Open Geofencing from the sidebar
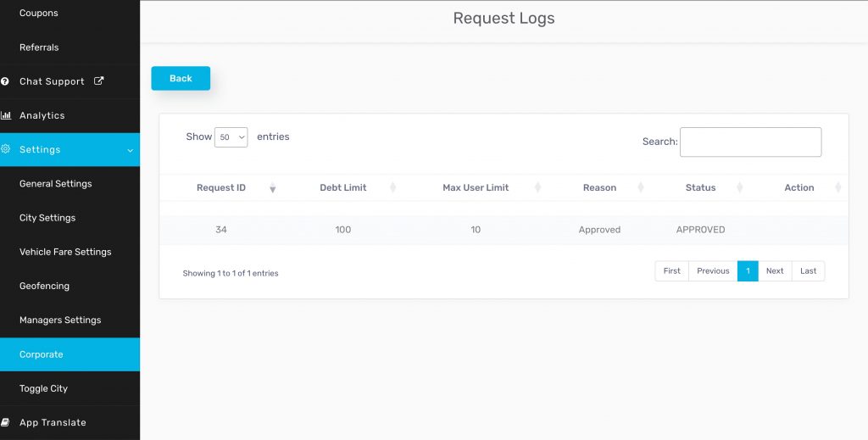868x440 pixels. point(44,286)
